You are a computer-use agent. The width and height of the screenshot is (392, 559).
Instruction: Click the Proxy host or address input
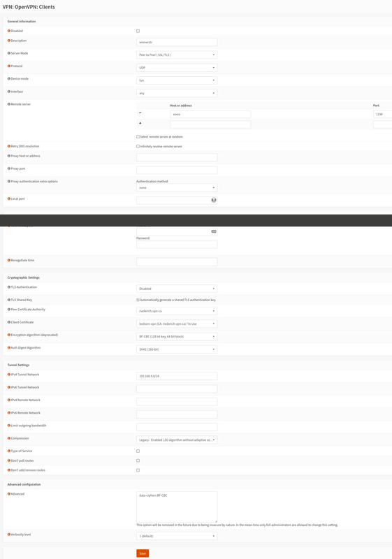click(177, 157)
